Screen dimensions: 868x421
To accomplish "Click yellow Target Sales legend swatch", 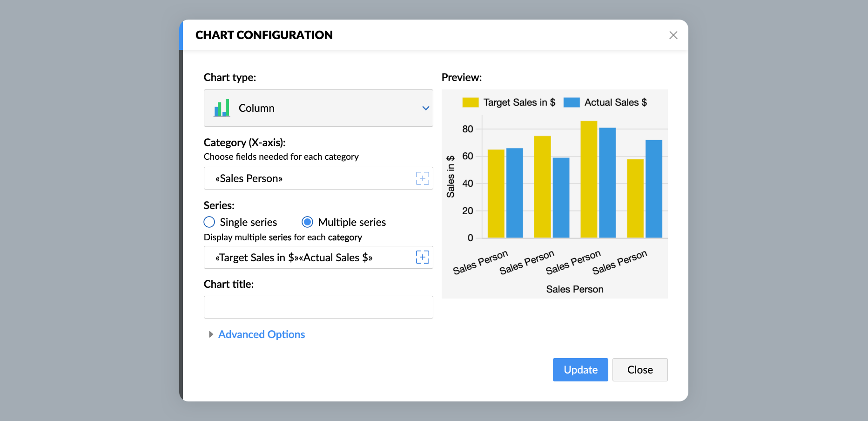I will coord(470,102).
